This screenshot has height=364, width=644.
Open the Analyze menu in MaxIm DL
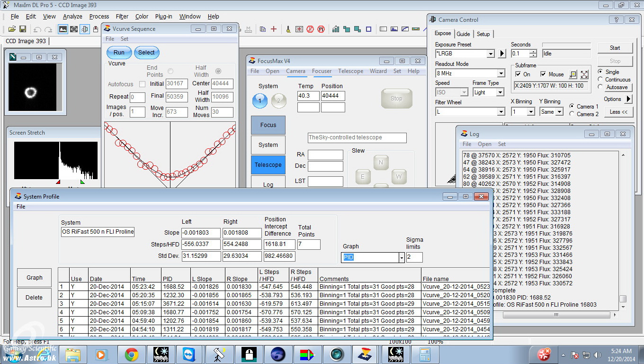pyautogui.click(x=72, y=17)
